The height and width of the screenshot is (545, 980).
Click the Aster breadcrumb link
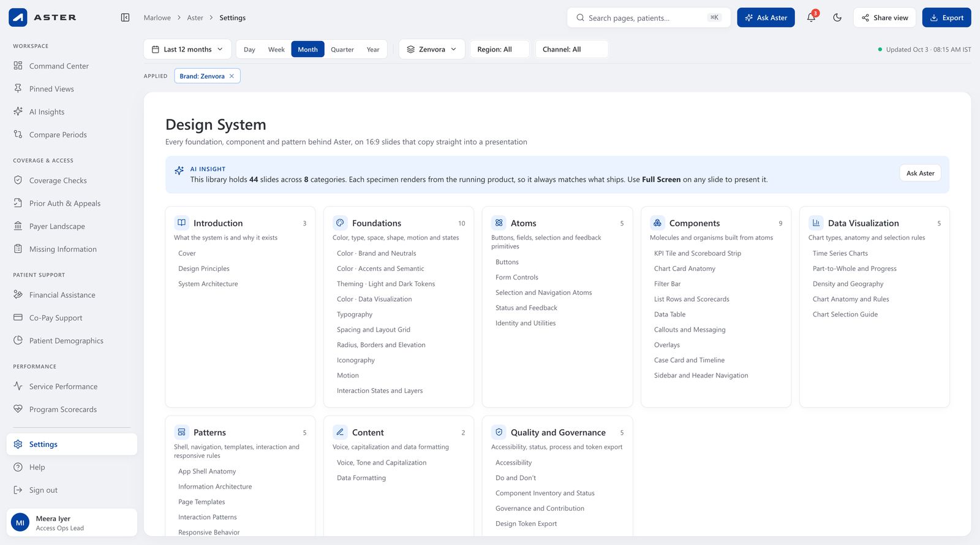pyautogui.click(x=195, y=18)
